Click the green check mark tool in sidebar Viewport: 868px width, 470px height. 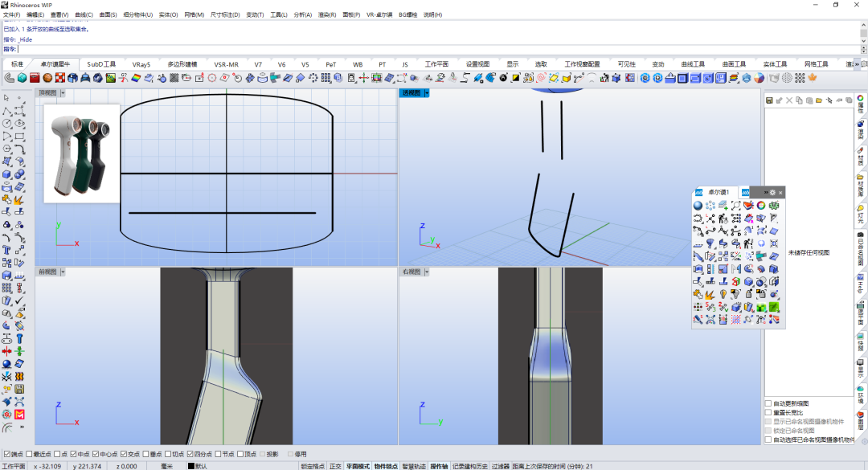(x=19, y=300)
